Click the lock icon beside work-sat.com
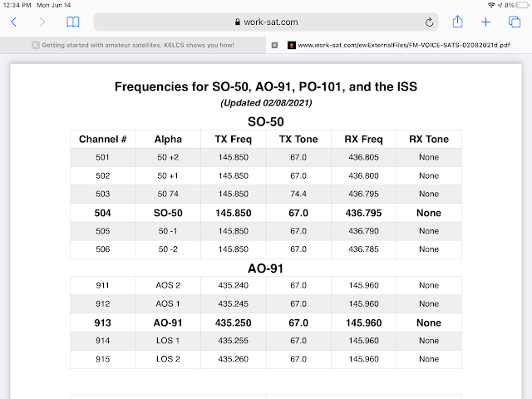 tap(238, 22)
